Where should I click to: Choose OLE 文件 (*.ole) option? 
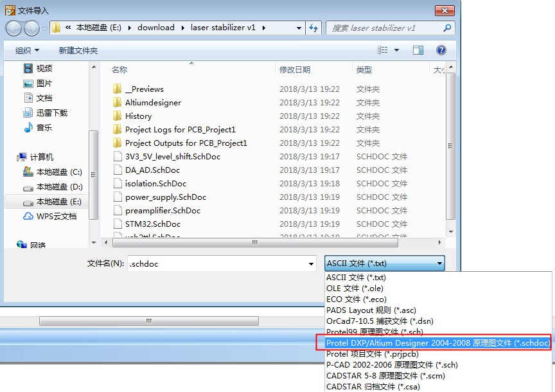pos(438,289)
